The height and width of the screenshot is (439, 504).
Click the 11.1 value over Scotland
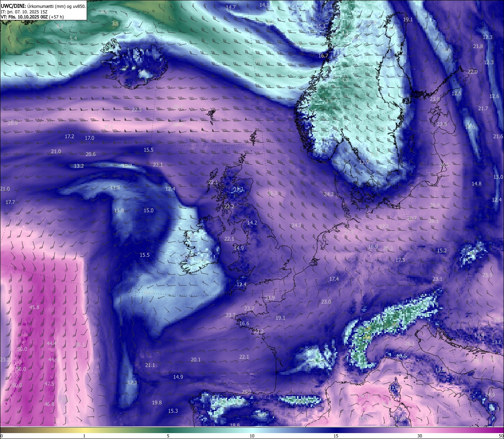coord(239,189)
